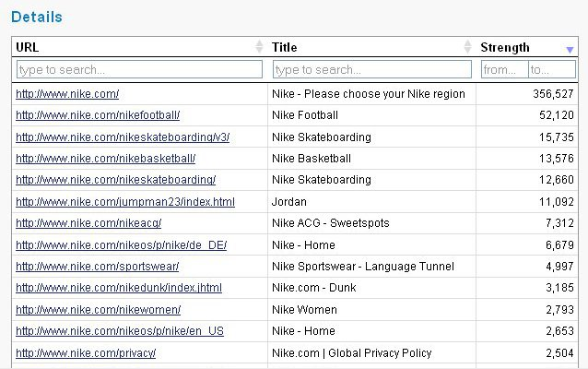Select the strength value 11,092
Viewport: 588px width, 369px height.
click(557, 202)
